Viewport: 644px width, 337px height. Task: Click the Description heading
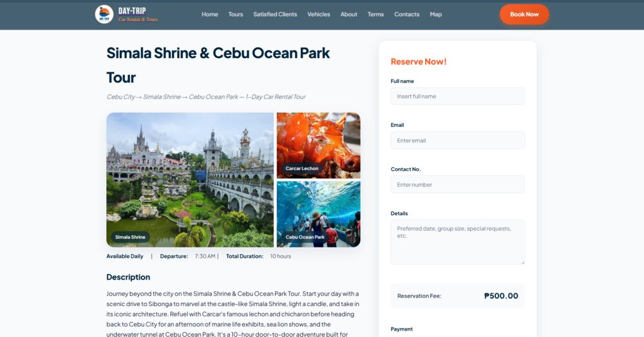(128, 277)
